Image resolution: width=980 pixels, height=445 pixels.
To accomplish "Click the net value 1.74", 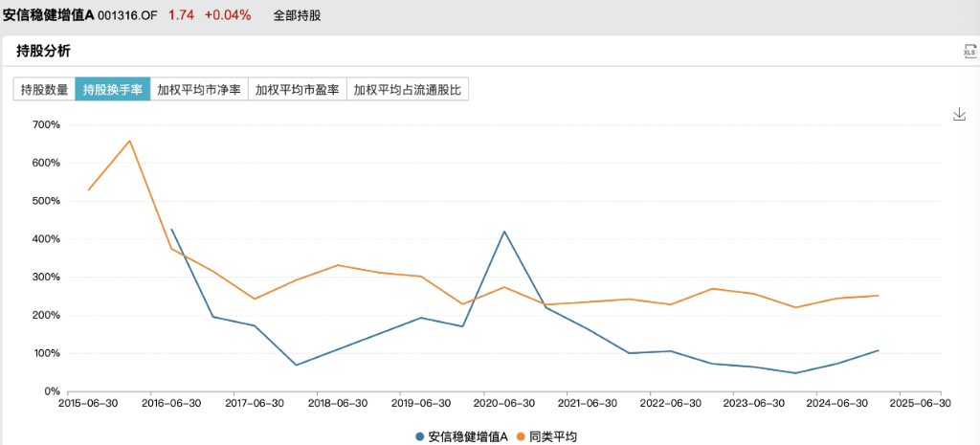I will (181, 16).
